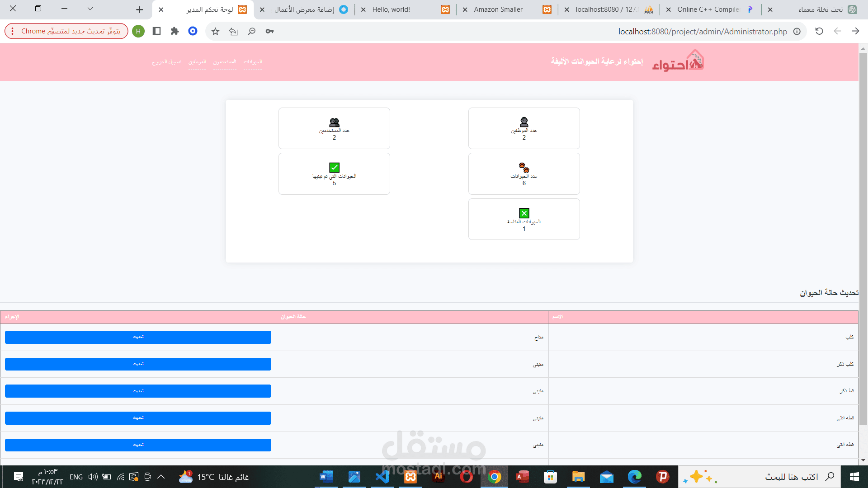Click the vertical page scrollbar
Screen dimensions: 868x488
pos(863,239)
